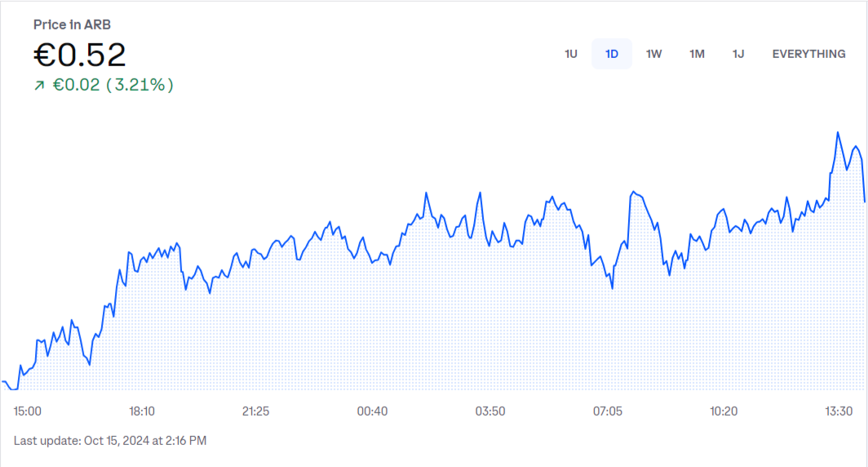Click the €0.52 current price
The image size is (868, 467).
pos(80,55)
